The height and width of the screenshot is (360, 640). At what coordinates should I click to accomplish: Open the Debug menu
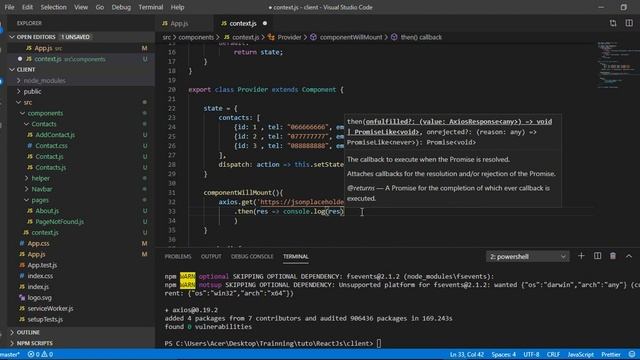pos(121,7)
